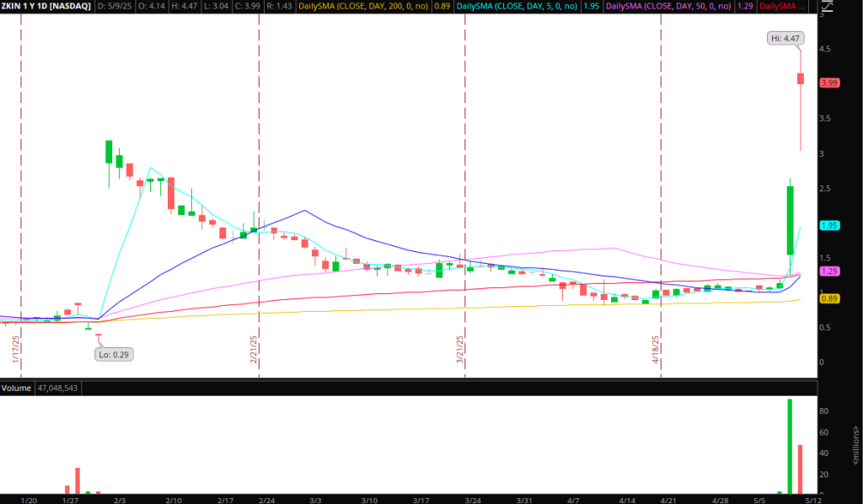The height and width of the screenshot is (504, 863).
Task: Click the 0.5 price axis label
Action: 825,327
